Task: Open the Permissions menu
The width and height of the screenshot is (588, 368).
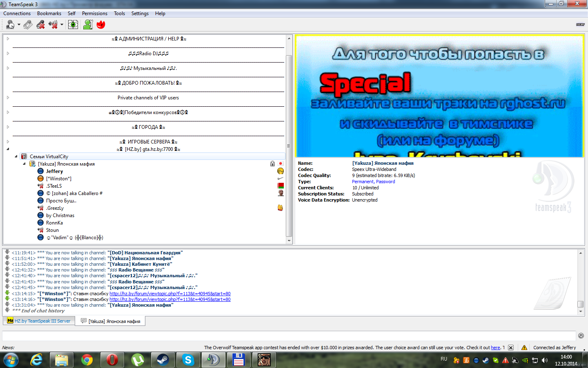Action: click(x=95, y=13)
